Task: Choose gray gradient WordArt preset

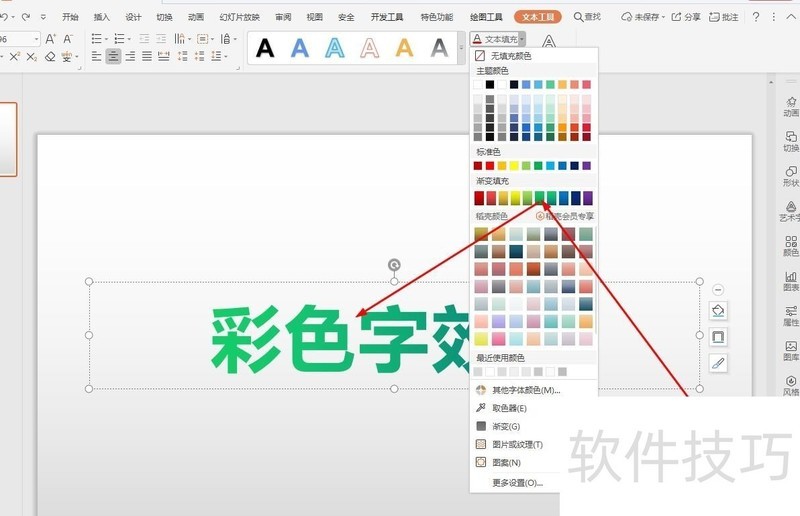Action: [x=439, y=48]
